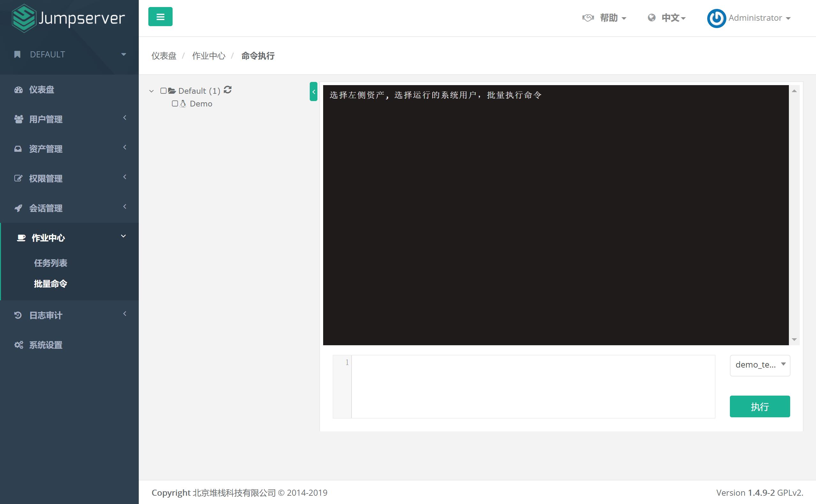816x504 pixels.
Task: Open the Administrator user menu
Action: (749, 18)
